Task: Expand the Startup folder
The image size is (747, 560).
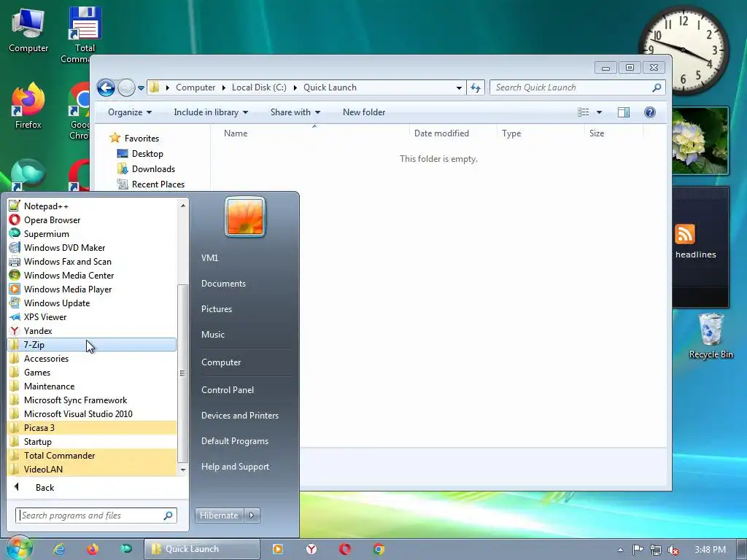Action: click(92, 441)
